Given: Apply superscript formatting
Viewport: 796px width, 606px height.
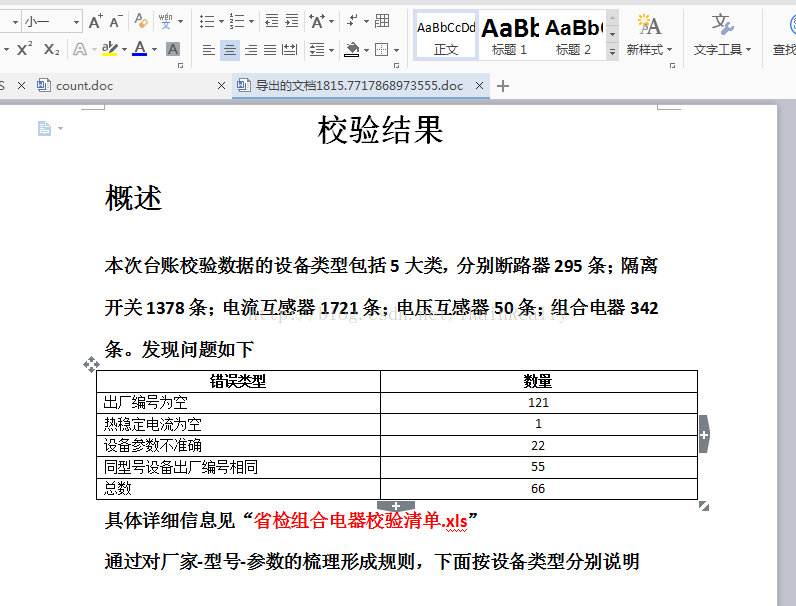Looking at the screenshot, I should 24,49.
